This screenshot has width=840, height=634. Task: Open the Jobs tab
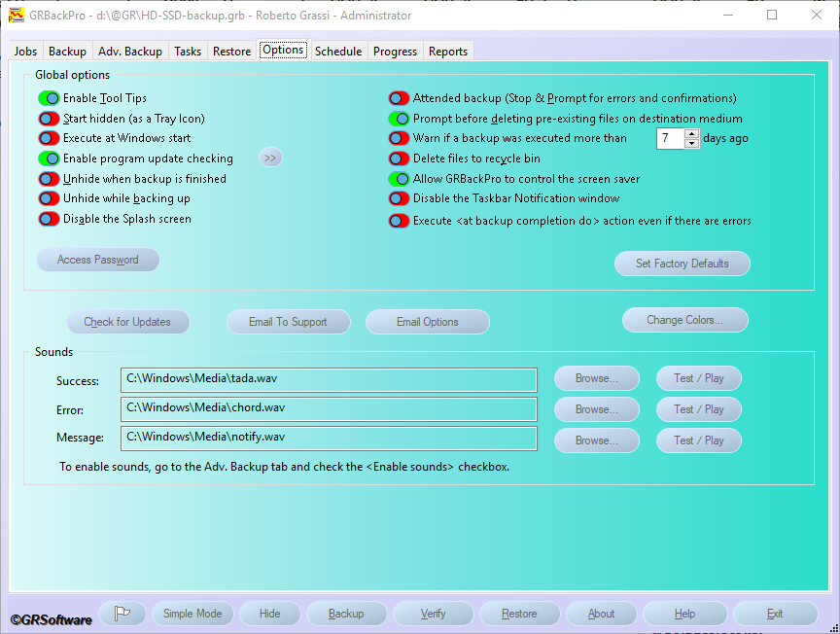[x=25, y=52]
